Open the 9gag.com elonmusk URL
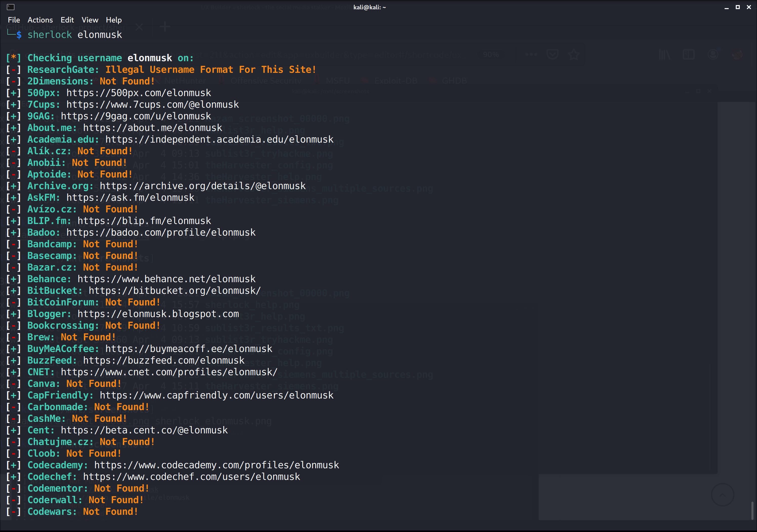The height and width of the screenshot is (532, 757). 136,116
